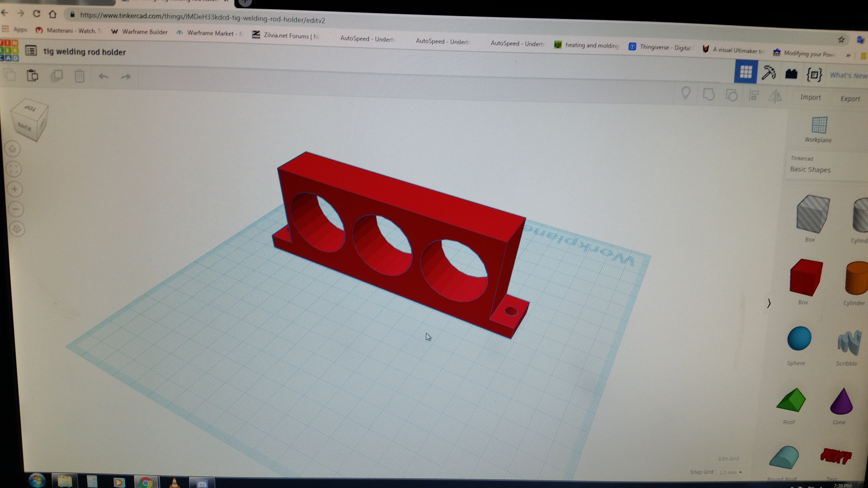
Task: Click the Align tool icon
Action: pyautogui.click(x=753, y=96)
